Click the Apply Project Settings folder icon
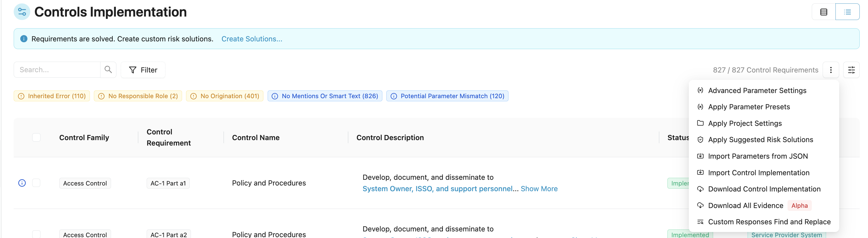This screenshot has height=238, width=868. click(700, 123)
